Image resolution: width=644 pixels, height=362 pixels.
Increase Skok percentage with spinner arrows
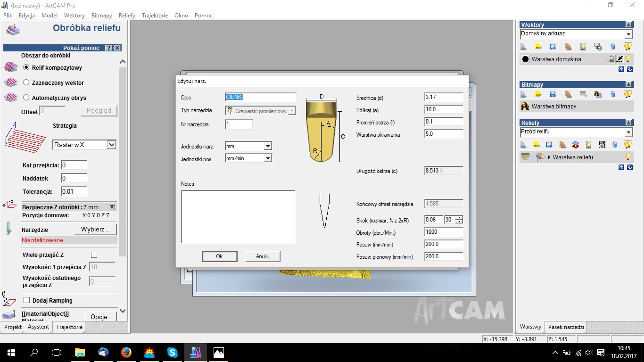[459, 218]
